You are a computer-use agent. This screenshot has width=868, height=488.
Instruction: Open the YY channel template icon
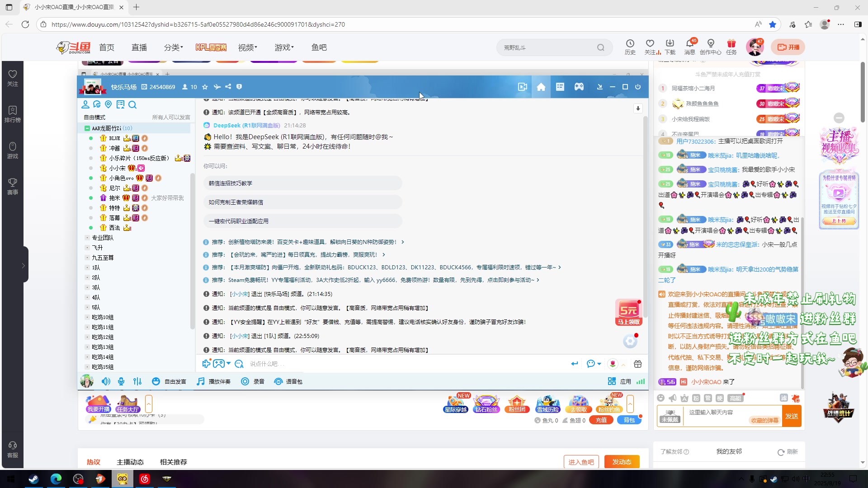click(x=560, y=87)
